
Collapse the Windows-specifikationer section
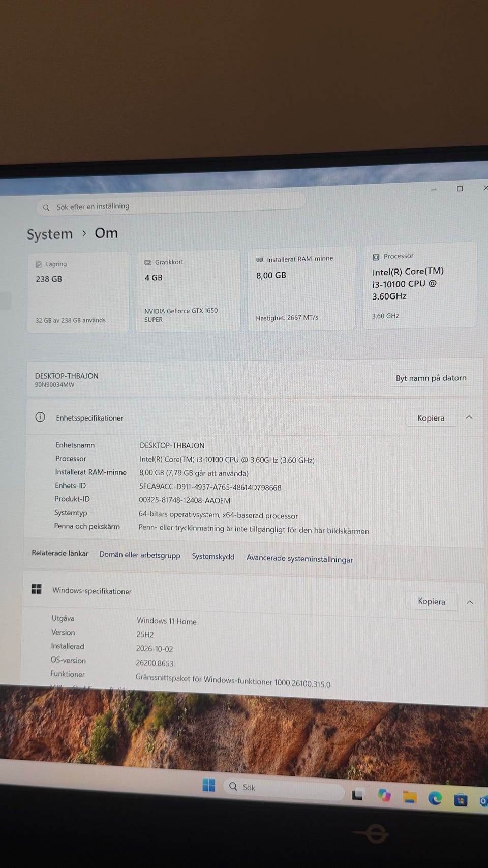470,602
